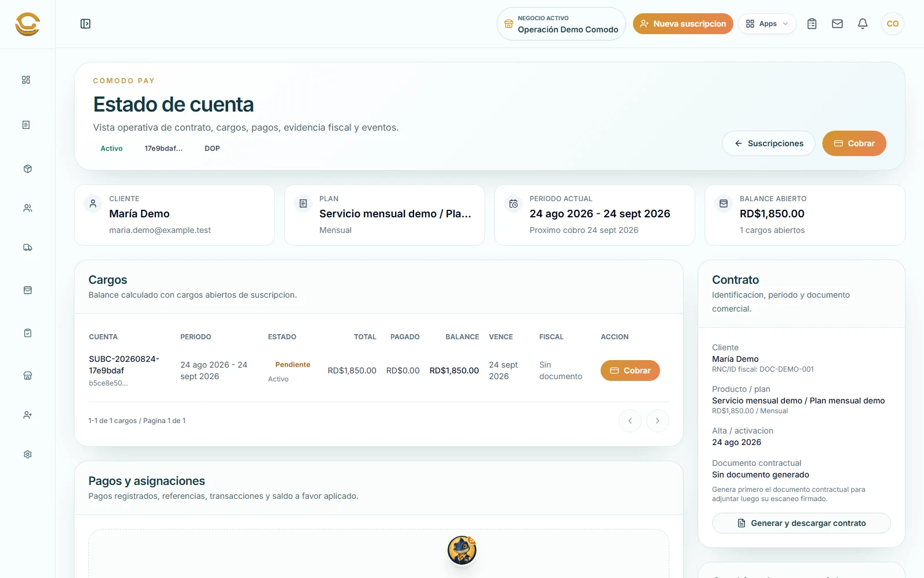Click the Pagos y asignaciones heading
Screen dimensions: 924x578
tap(147, 481)
